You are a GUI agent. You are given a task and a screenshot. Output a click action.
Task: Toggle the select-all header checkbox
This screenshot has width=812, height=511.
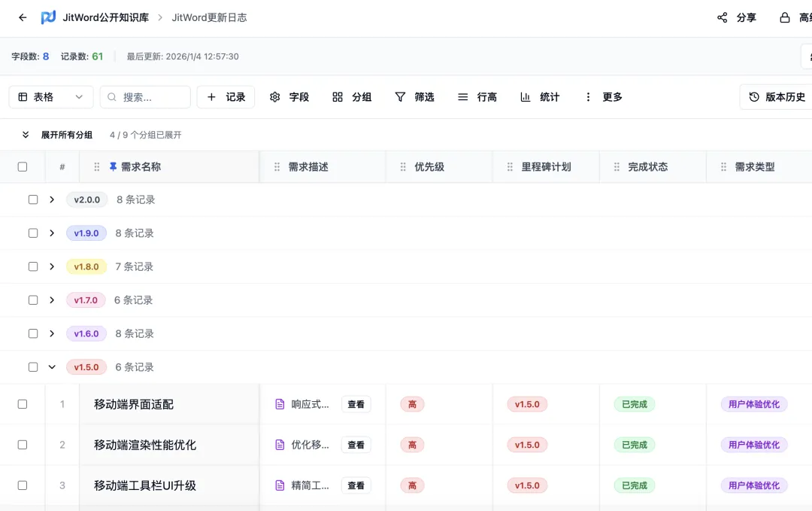23,167
